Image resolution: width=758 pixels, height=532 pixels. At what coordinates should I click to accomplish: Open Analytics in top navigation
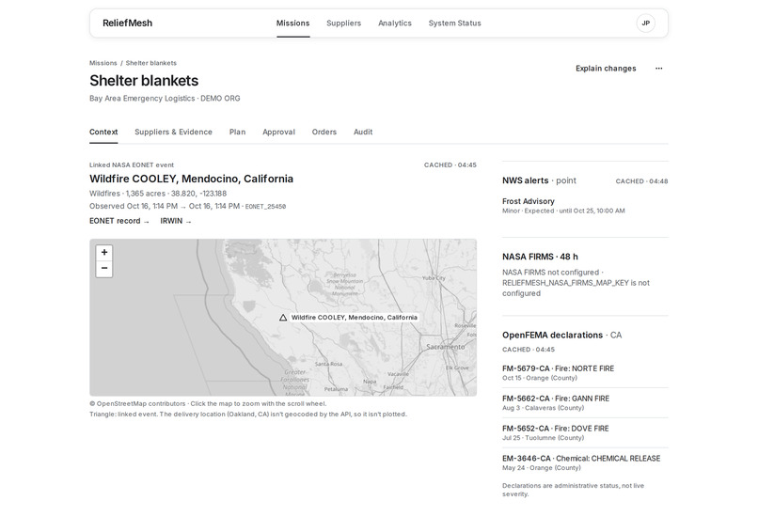(395, 23)
